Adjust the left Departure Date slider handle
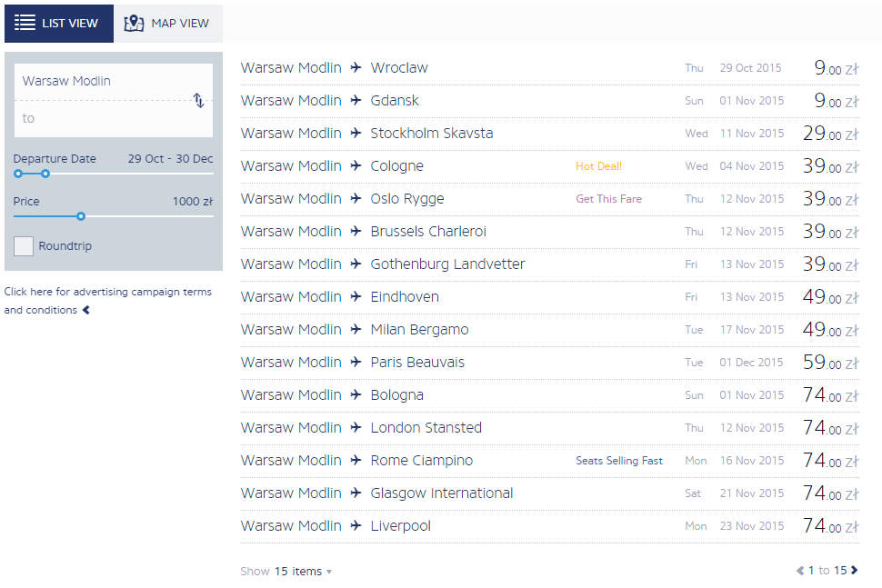Screen dimensions: 882x588 tap(18, 174)
